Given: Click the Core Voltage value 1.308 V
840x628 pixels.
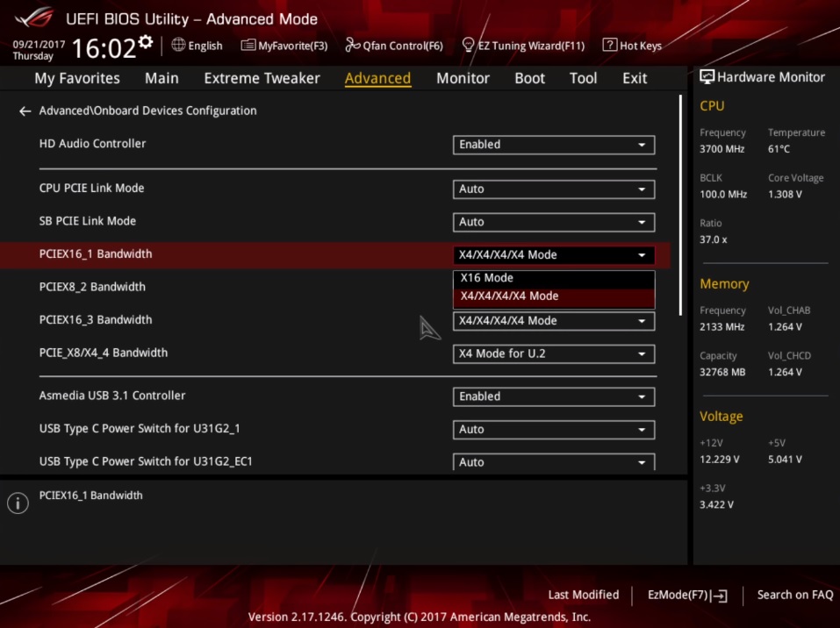Looking at the screenshot, I should [785, 195].
